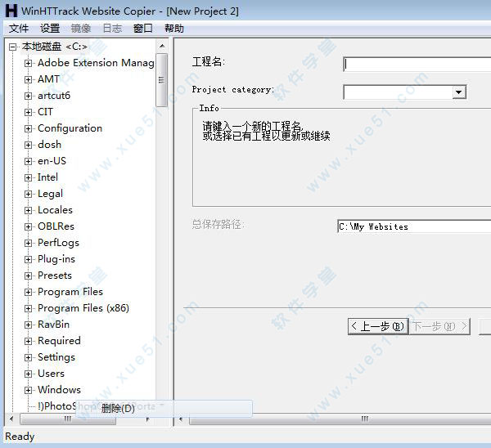Screen dimensions: 491x448
Task: Expand the Settings folder node
Action: pyautogui.click(x=28, y=357)
